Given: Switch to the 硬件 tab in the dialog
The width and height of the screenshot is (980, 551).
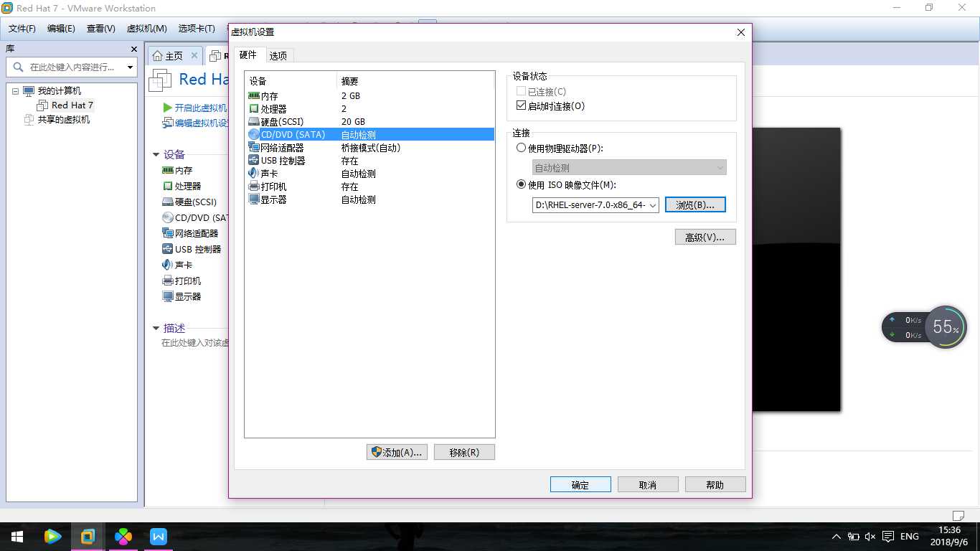Looking at the screenshot, I should tap(248, 55).
